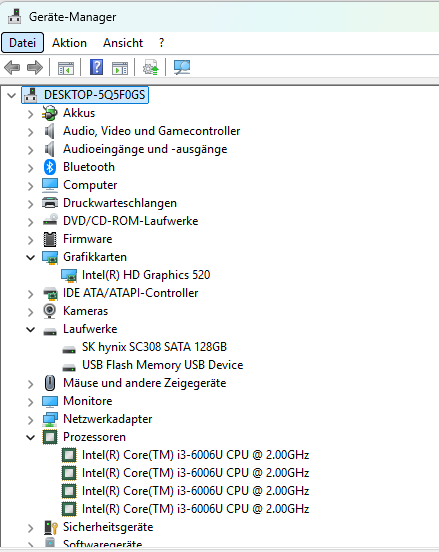Collapse the Prozessoren category
Screen dimensions: 439x552
coord(31,437)
